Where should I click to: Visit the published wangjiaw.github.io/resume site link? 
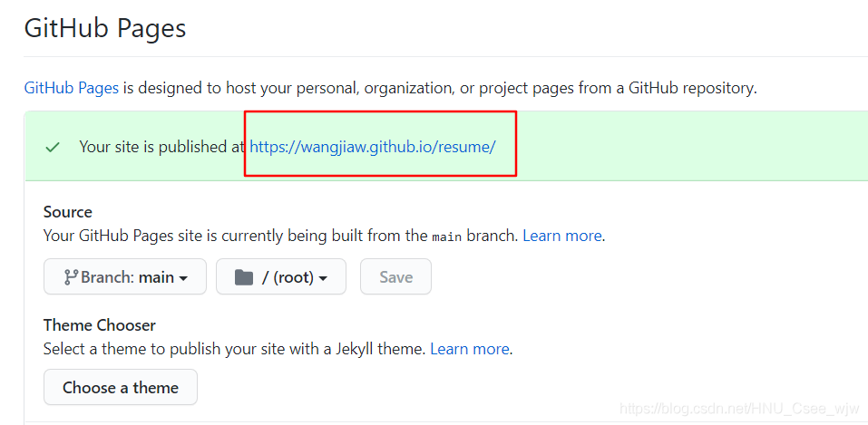(373, 147)
